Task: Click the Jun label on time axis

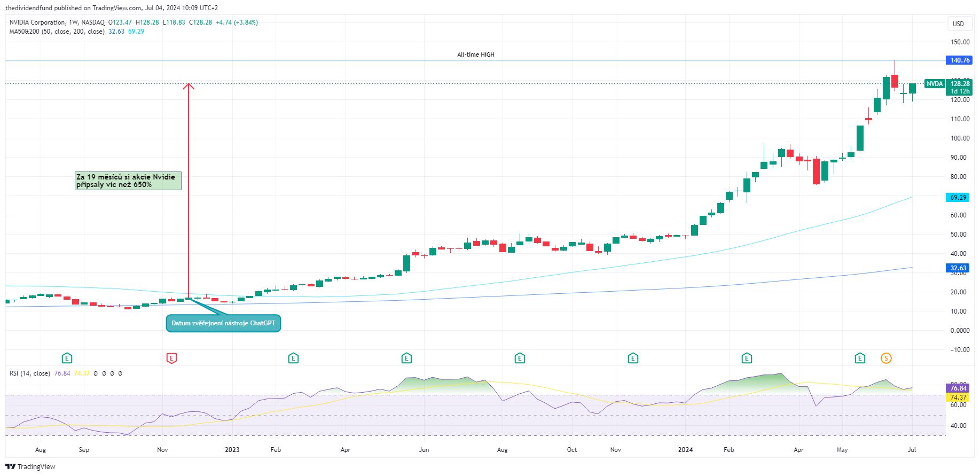Action: tap(424, 450)
